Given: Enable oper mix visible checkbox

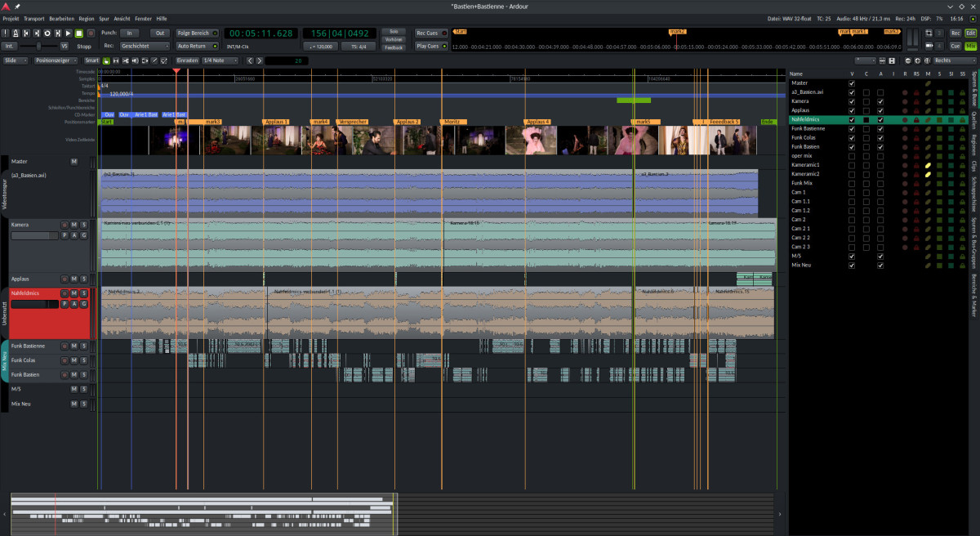Looking at the screenshot, I should click(852, 155).
